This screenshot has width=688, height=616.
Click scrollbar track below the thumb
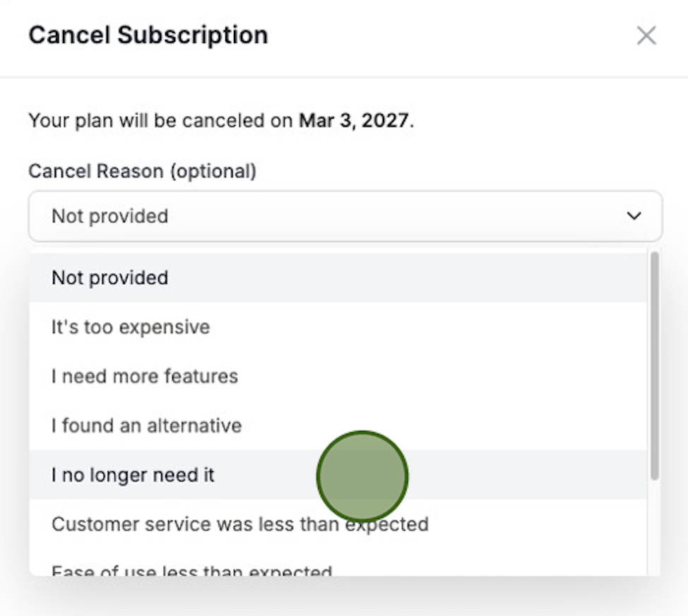pyautogui.click(x=655, y=530)
